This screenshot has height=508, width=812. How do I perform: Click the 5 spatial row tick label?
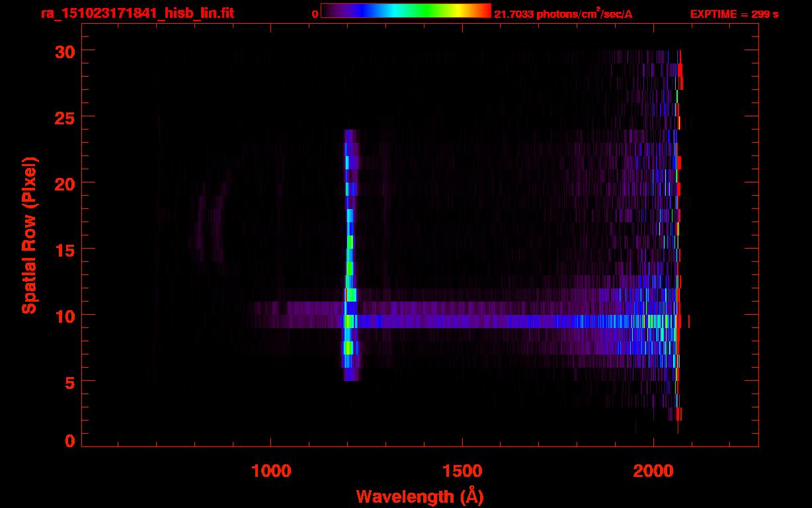[71, 382]
